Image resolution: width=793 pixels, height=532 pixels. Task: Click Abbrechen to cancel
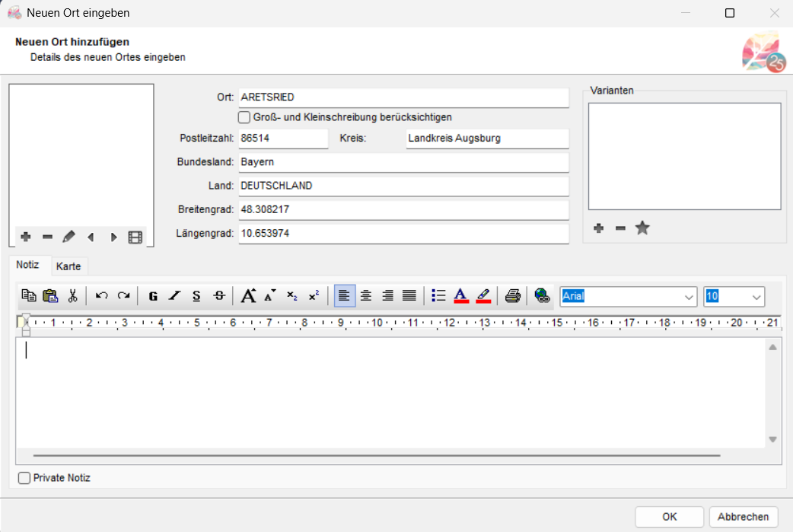[x=743, y=517]
